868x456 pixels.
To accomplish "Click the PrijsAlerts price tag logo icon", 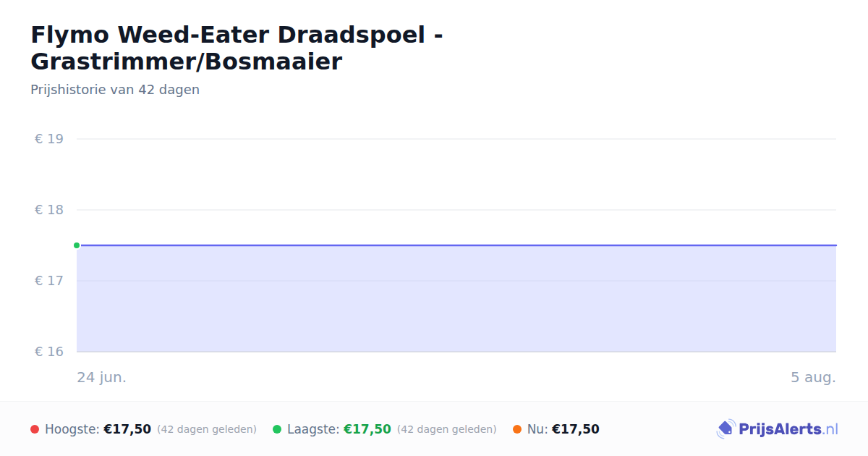I will pos(726,429).
